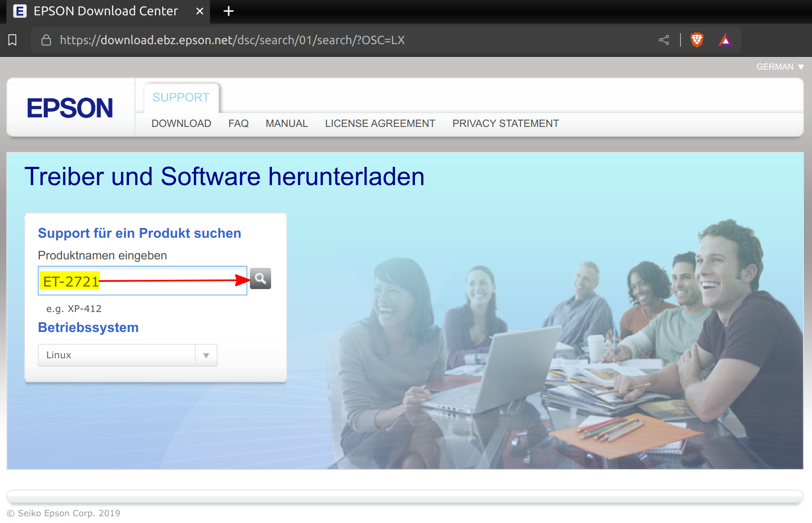
Task: Click the Brave Rewards triangle icon
Action: coord(725,40)
